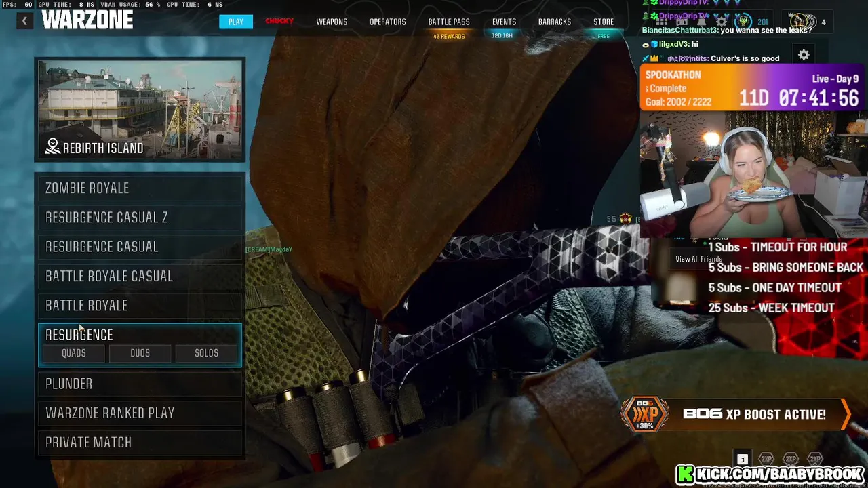
Task: Activate the first 2XP token icon
Action: [766, 459]
